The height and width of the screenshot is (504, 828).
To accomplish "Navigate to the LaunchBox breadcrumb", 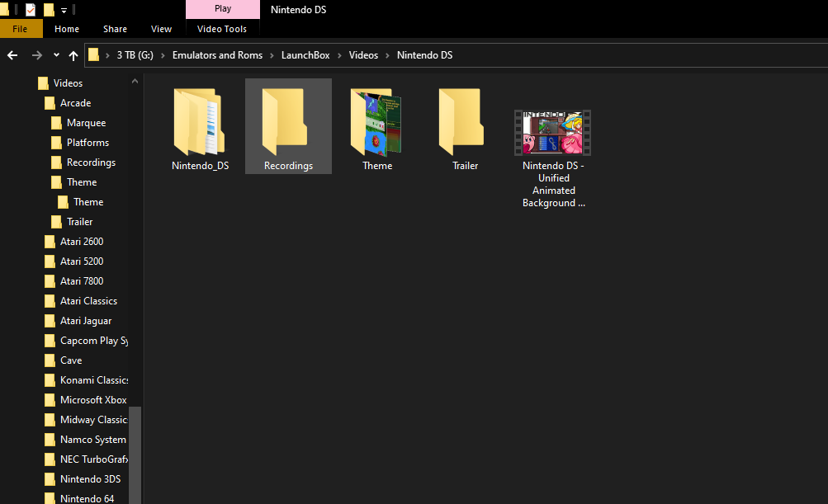I will tap(305, 55).
